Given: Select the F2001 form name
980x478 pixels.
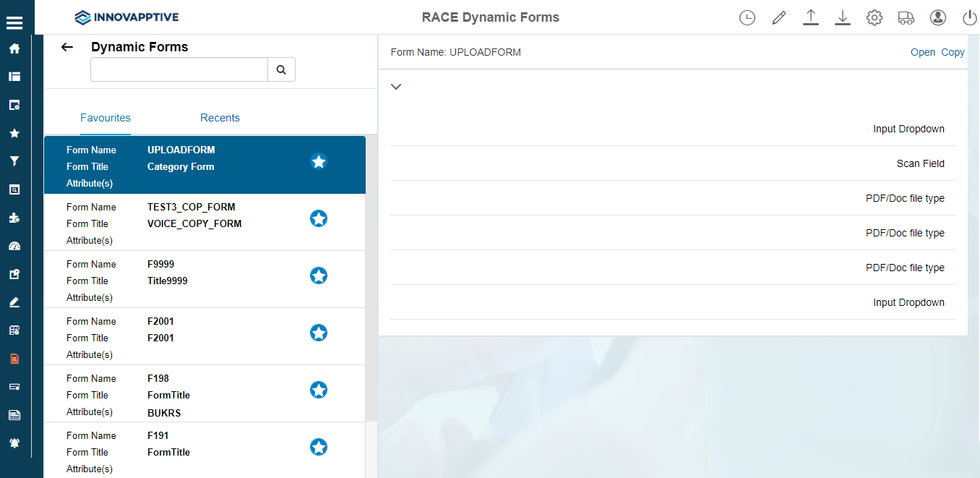Looking at the screenshot, I should point(160,321).
